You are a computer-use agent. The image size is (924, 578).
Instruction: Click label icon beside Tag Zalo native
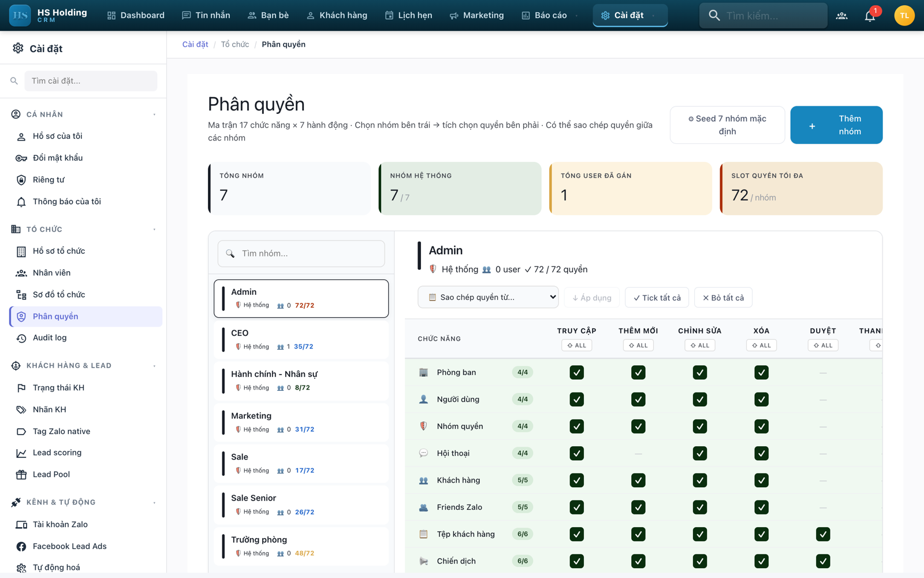point(21,432)
